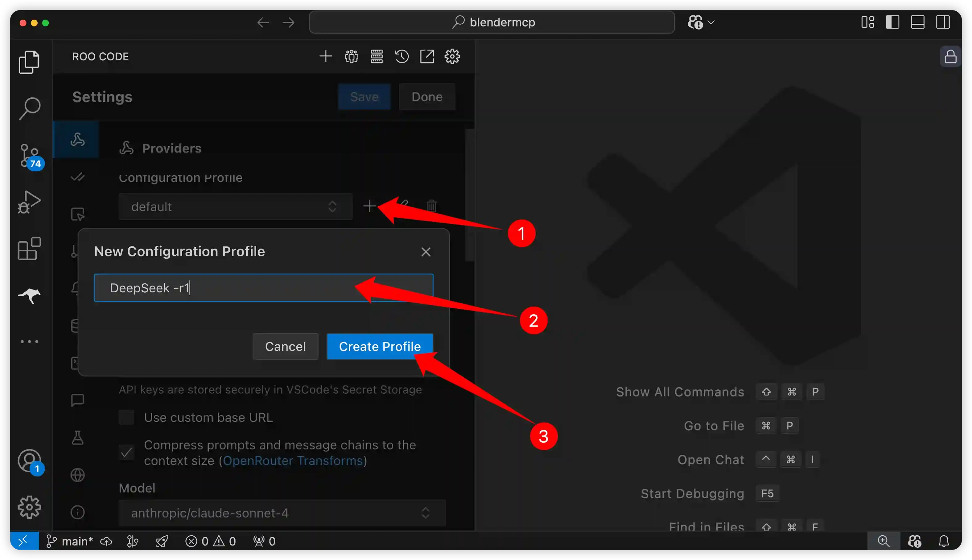Open the Extensions view icon
This screenshot has width=972, height=560.
pos(29,249)
